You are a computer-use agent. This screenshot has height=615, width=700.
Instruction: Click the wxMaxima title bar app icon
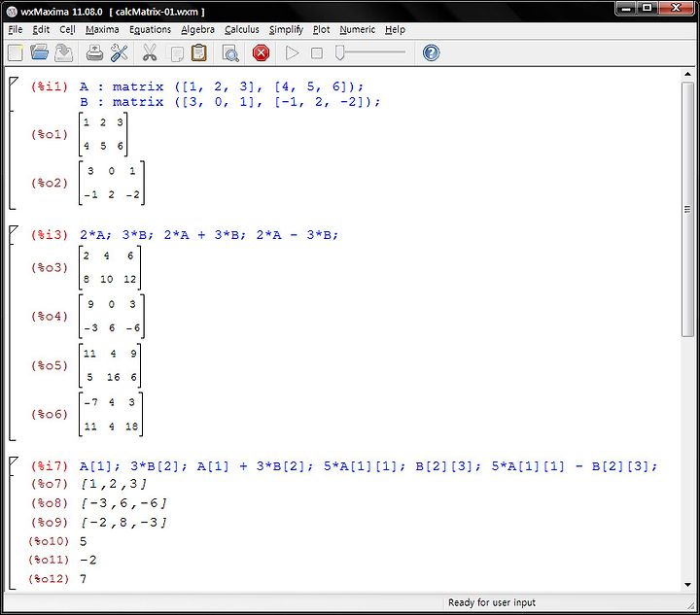click(12, 12)
